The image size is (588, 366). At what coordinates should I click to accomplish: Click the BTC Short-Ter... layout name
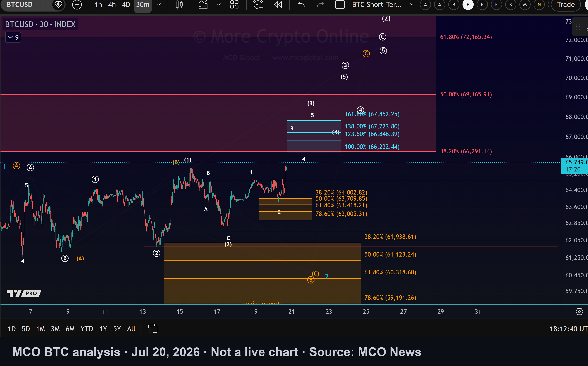click(377, 5)
